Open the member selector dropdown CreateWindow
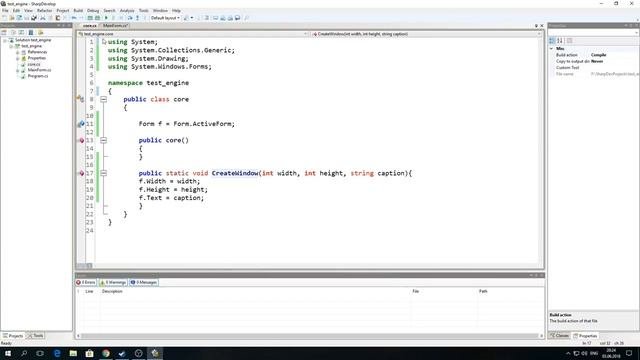The image size is (640, 360). (426, 34)
